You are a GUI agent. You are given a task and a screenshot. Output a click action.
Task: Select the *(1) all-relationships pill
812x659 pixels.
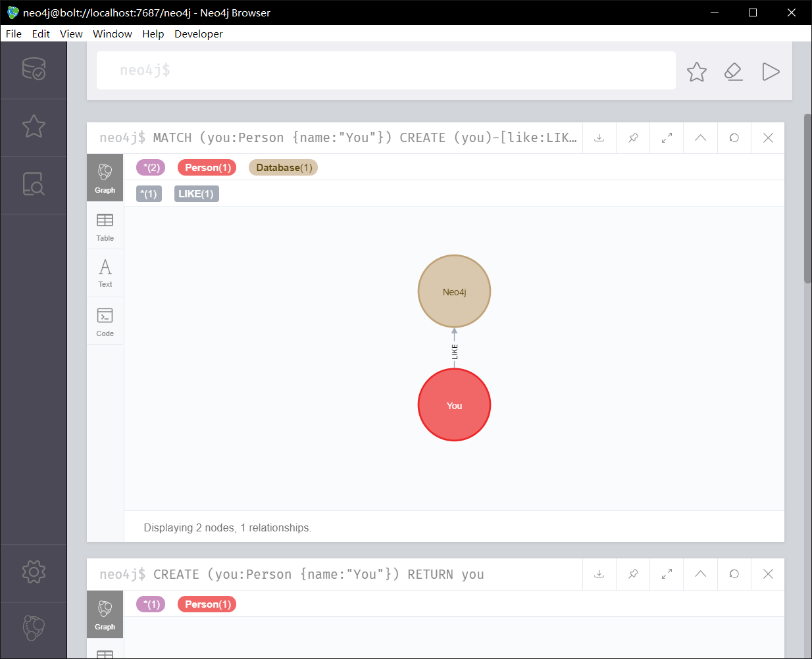tap(149, 194)
